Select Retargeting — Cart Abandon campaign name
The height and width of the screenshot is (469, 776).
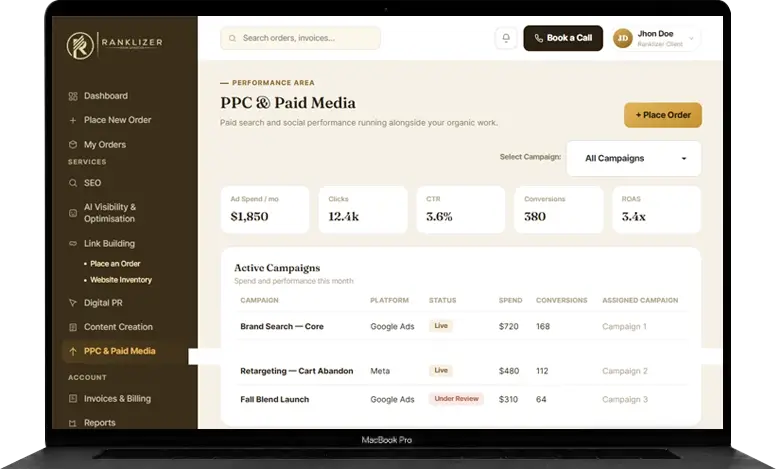click(x=297, y=371)
